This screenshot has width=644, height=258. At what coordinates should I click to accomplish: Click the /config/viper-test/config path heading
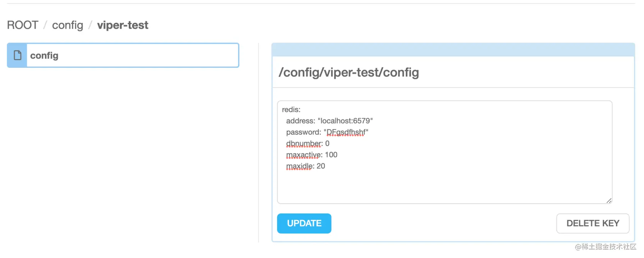tap(349, 72)
